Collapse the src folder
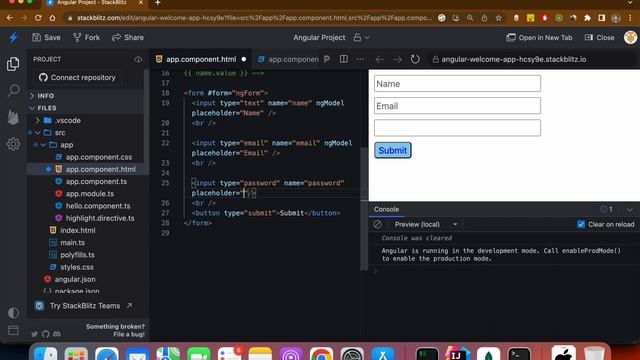Image resolution: width=640 pixels, height=360 pixels. pos(54,133)
